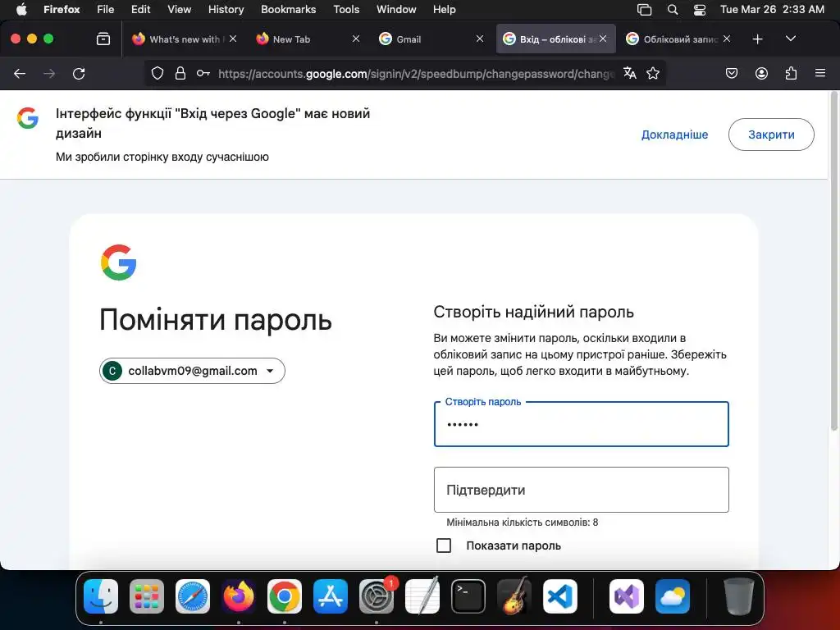840x630 pixels.
Task: Open Spotlight search in menu bar
Action: point(673,9)
